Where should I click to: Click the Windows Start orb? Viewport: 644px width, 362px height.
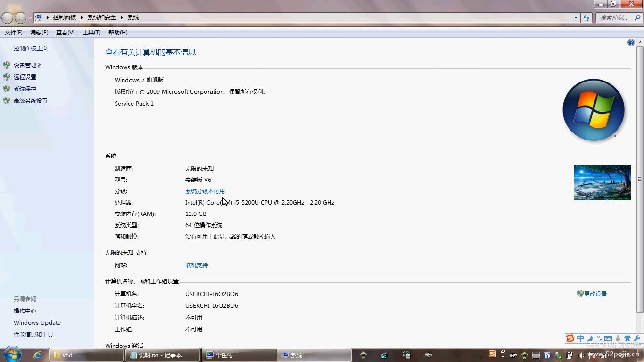tap(12, 354)
